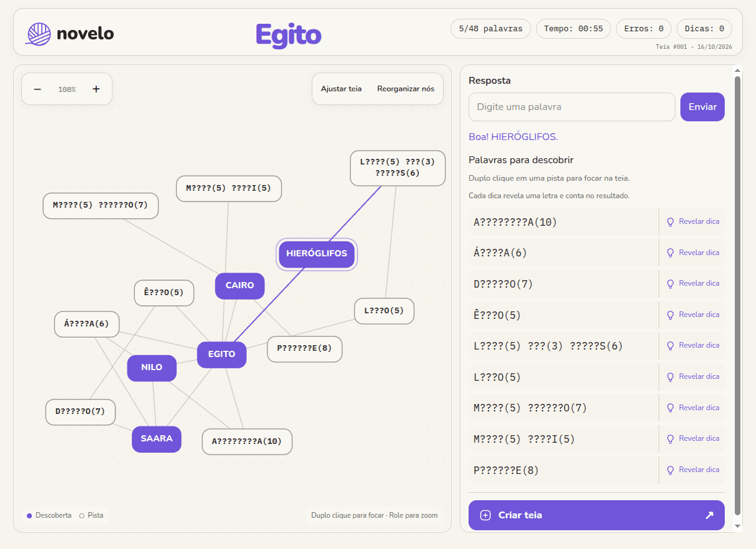
Task: Click list clue M????(5) ????I(5)
Action: 564,439
